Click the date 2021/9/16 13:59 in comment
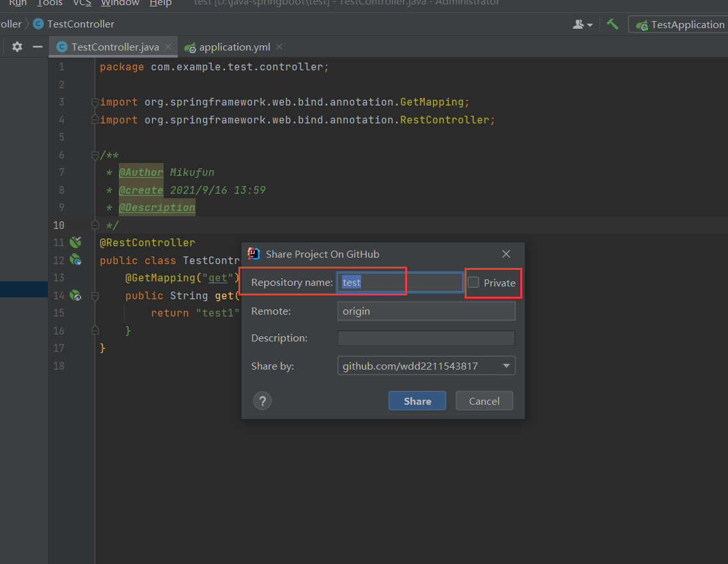This screenshot has width=728, height=564. pos(218,190)
